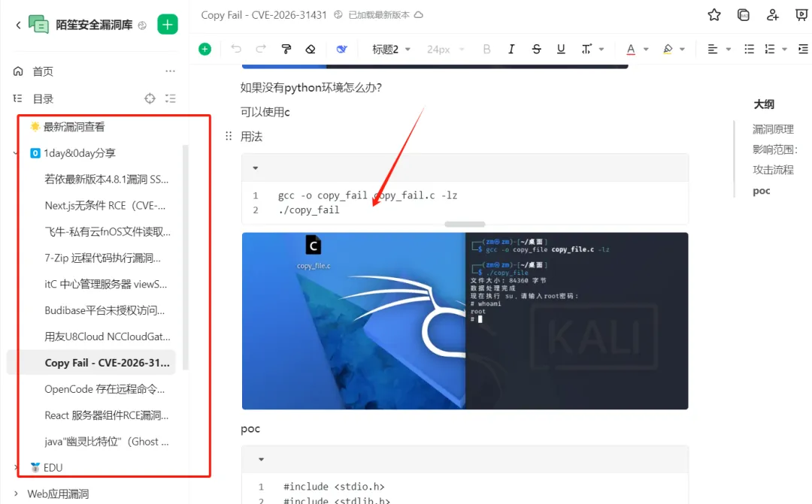Screen dimensions: 812x504
Task: Jump to 影响范围 in outline
Action: tap(774, 149)
